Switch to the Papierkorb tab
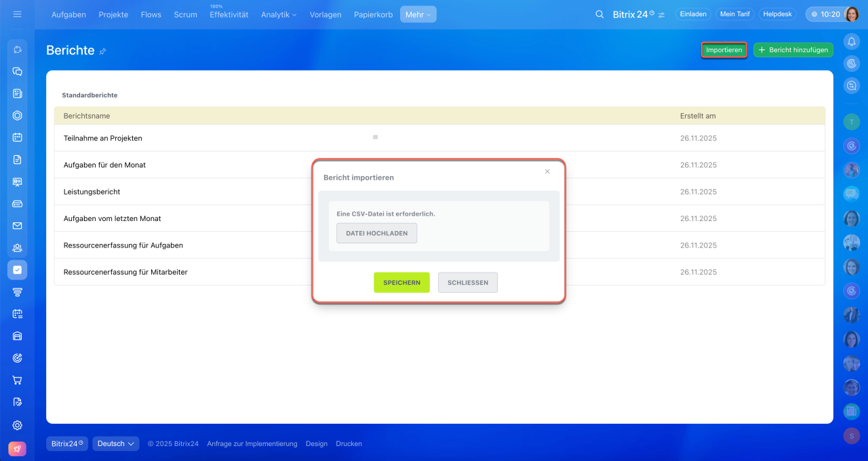This screenshot has height=461, width=868. [x=373, y=14]
